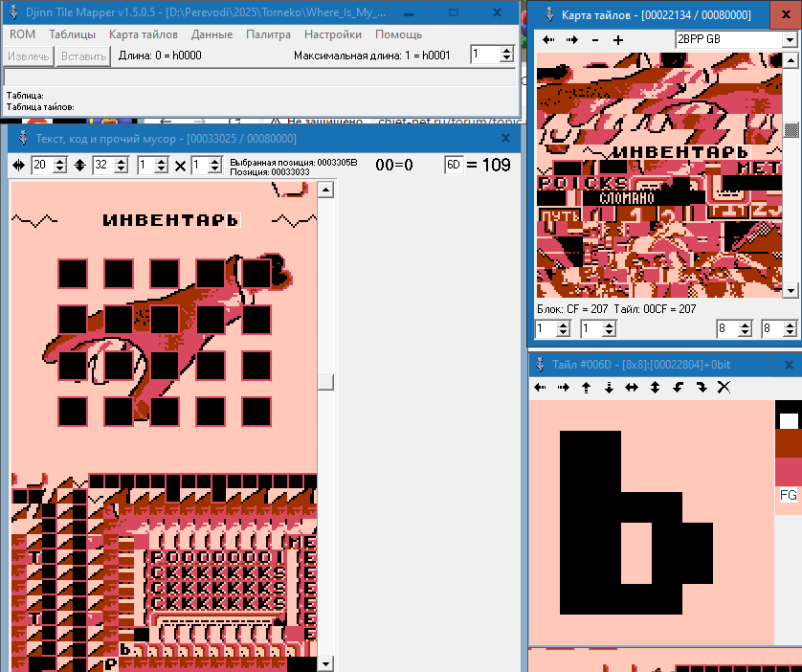Click scroll up arrow in Карта тайлов
802x672 pixels.
point(791,61)
